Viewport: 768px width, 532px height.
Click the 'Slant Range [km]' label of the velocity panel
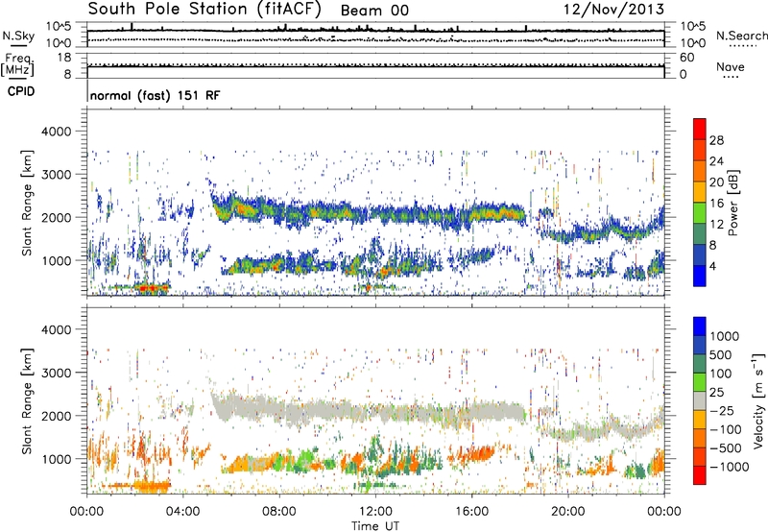[27, 400]
